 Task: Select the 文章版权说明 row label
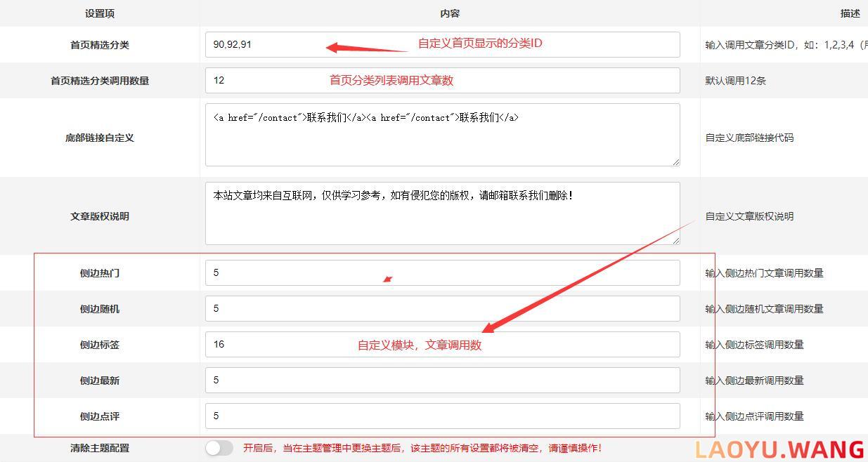100,216
